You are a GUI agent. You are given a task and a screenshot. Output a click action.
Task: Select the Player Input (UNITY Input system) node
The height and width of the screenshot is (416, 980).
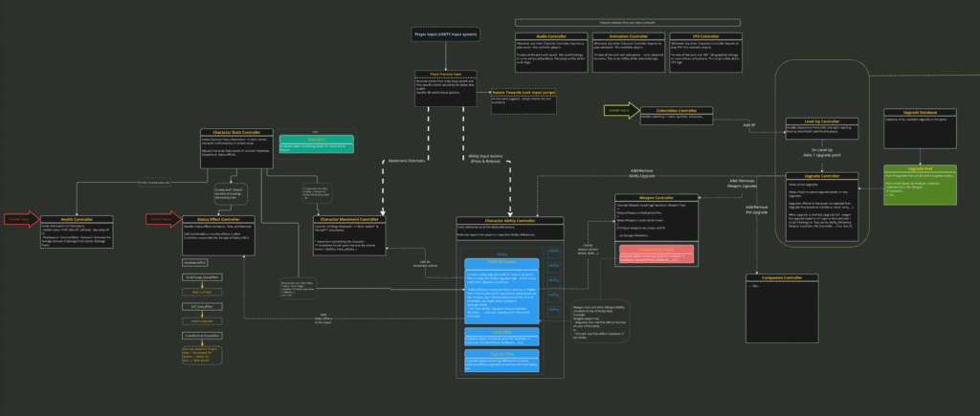click(445, 34)
